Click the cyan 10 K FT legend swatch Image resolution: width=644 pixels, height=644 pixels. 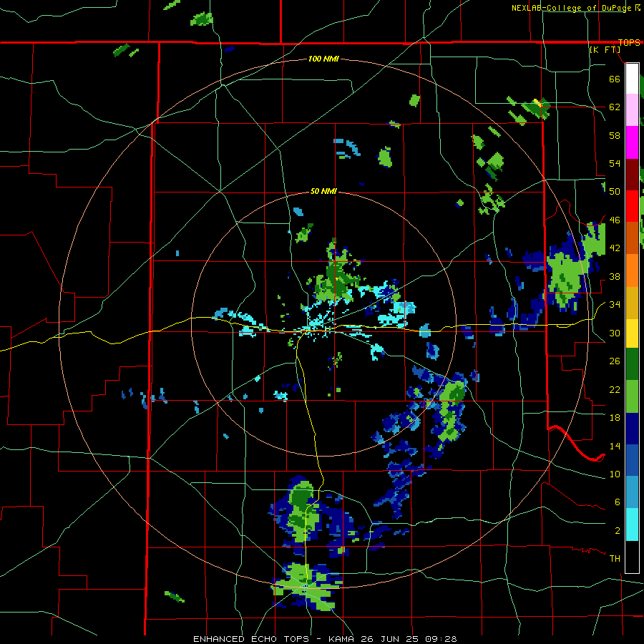pos(632,525)
